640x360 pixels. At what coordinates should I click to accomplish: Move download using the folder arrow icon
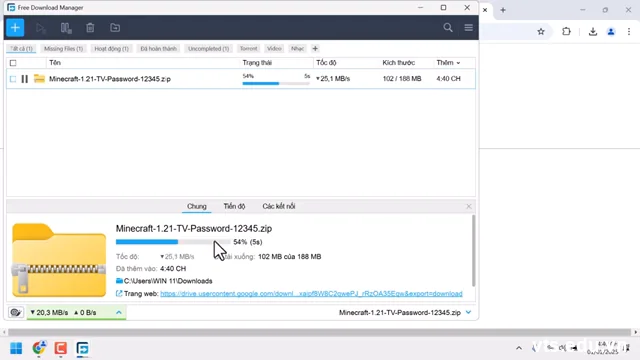click(x=115, y=28)
